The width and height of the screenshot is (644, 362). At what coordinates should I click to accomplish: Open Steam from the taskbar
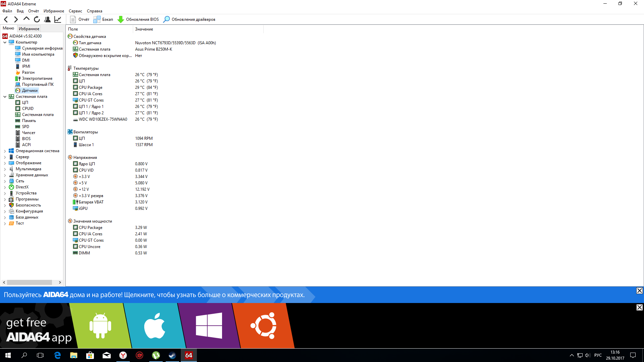click(x=172, y=355)
